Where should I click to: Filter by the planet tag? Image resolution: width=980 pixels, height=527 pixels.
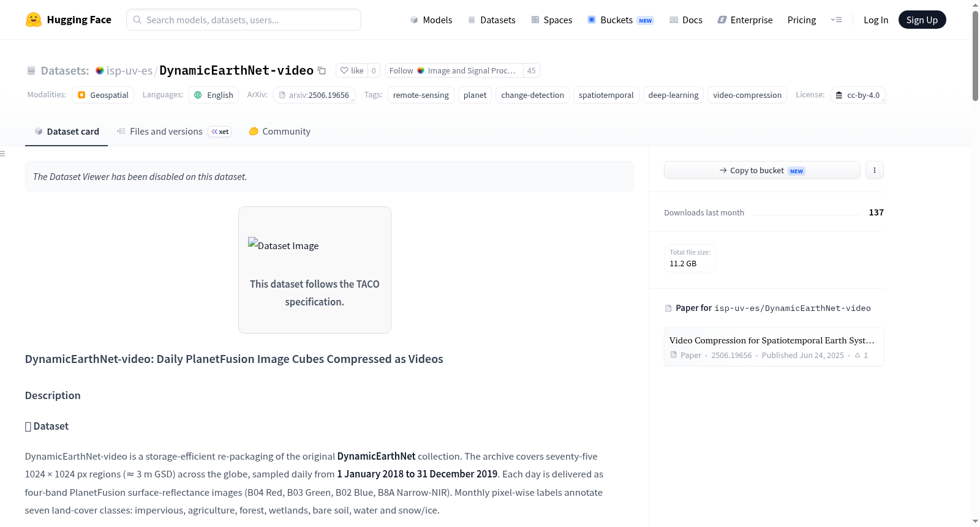click(475, 95)
